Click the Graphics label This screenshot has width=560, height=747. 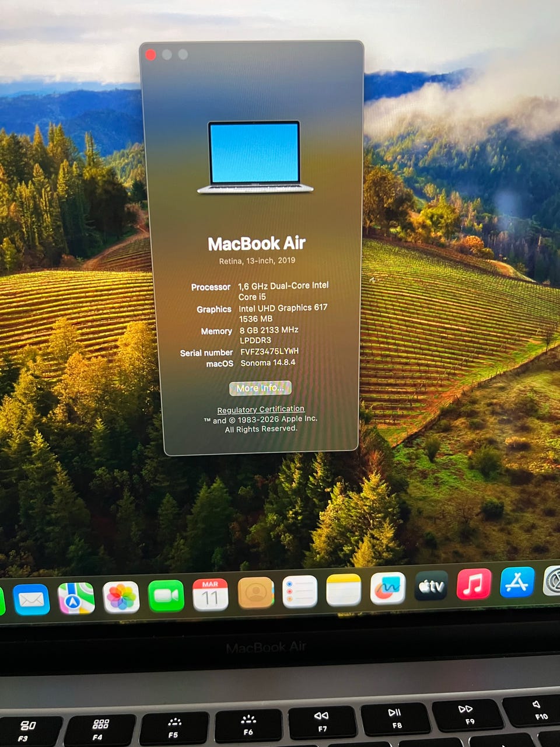click(214, 309)
